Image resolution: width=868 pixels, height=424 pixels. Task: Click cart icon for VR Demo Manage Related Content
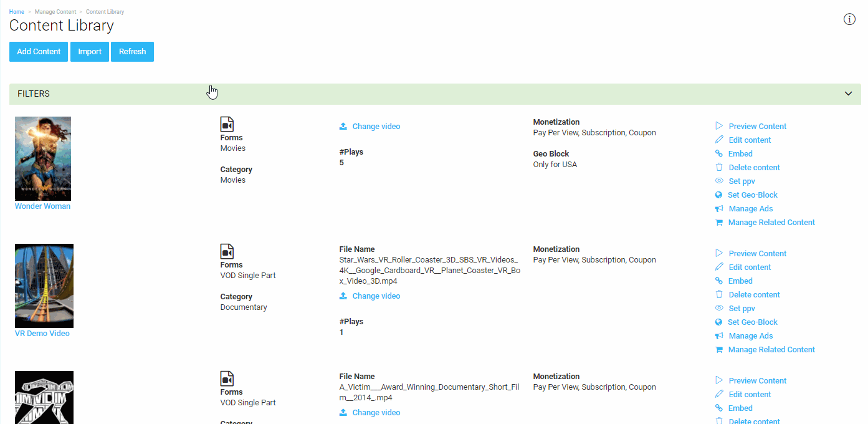(x=719, y=350)
